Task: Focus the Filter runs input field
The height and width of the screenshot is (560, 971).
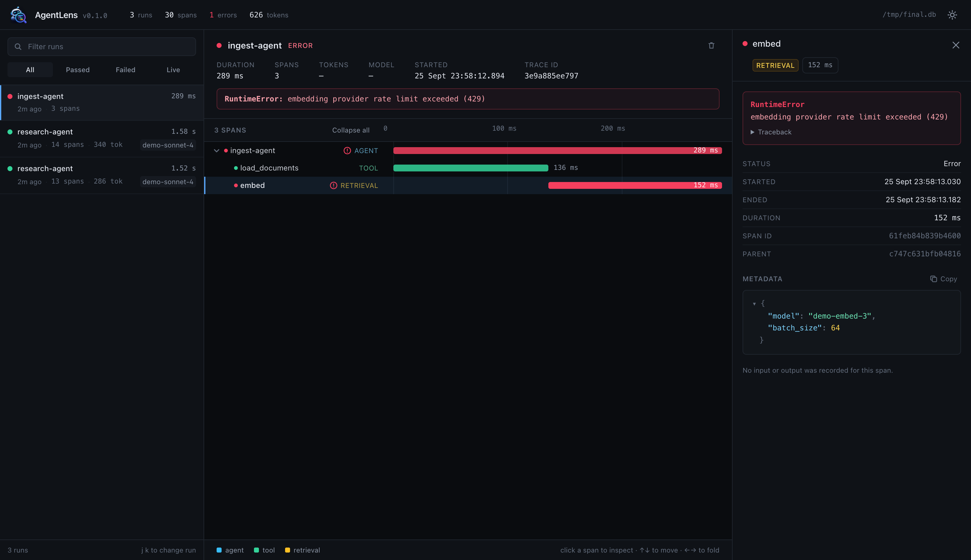Action: pos(101,47)
